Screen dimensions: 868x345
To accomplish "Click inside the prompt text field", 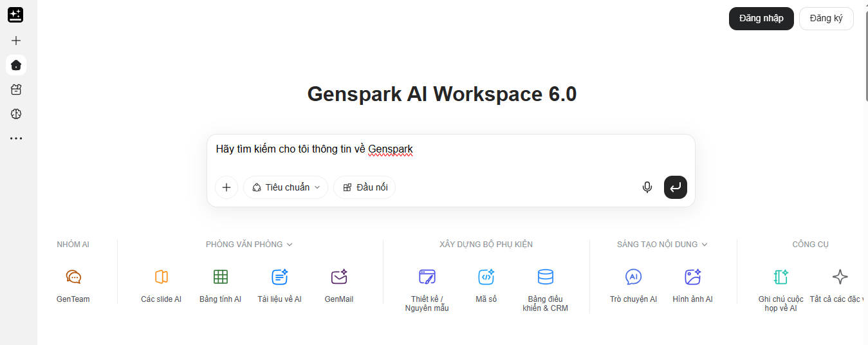I will [450, 149].
